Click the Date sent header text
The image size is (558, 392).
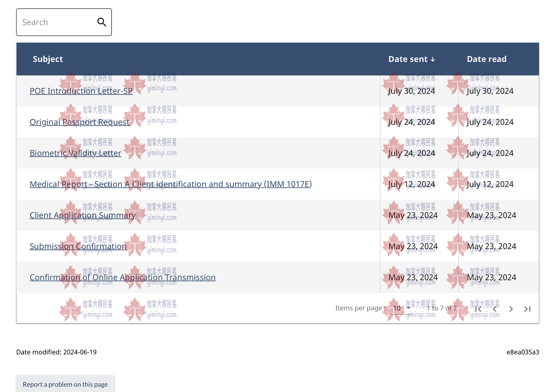(x=408, y=59)
